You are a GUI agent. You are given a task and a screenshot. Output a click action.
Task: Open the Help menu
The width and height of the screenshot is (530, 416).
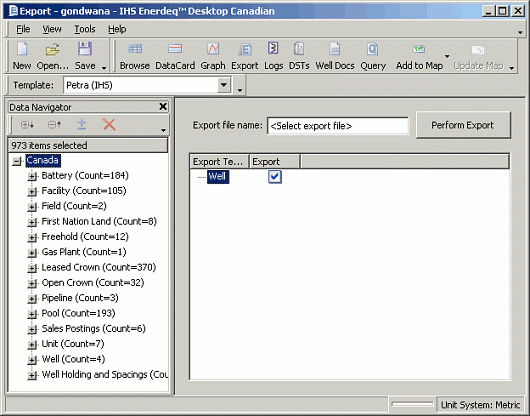pyautogui.click(x=117, y=29)
